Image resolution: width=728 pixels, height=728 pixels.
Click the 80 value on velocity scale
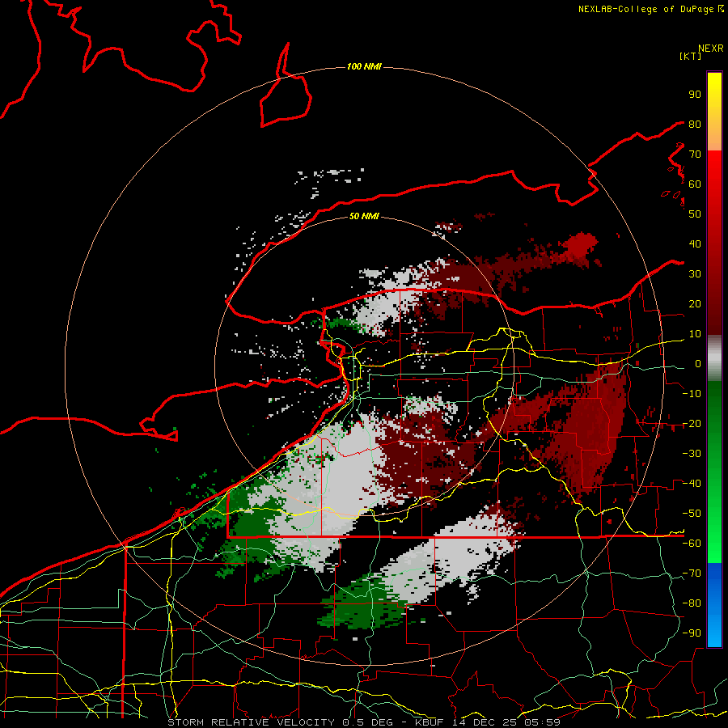pyautogui.click(x=695, y=124)
